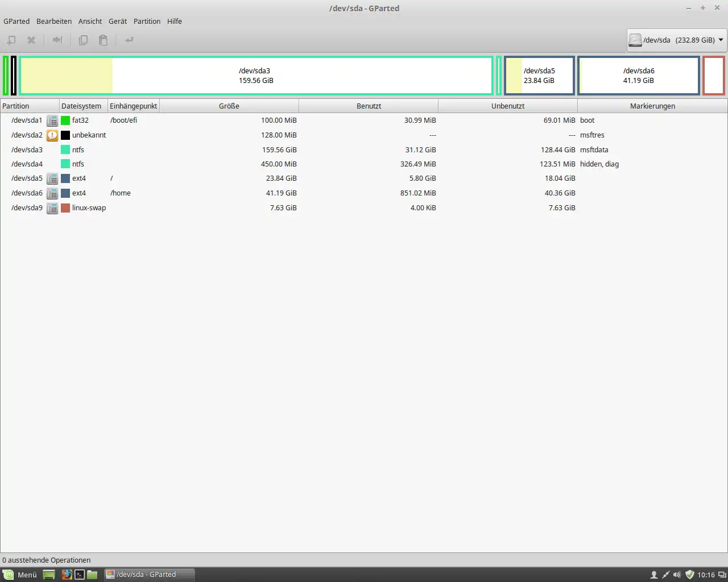This screenshot has height=582, width=728.
Task: Open the update manager shield icon
Action: 689,575
